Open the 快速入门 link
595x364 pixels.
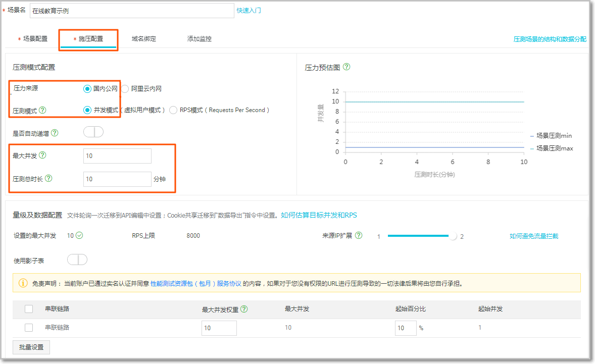coord(249,10)
